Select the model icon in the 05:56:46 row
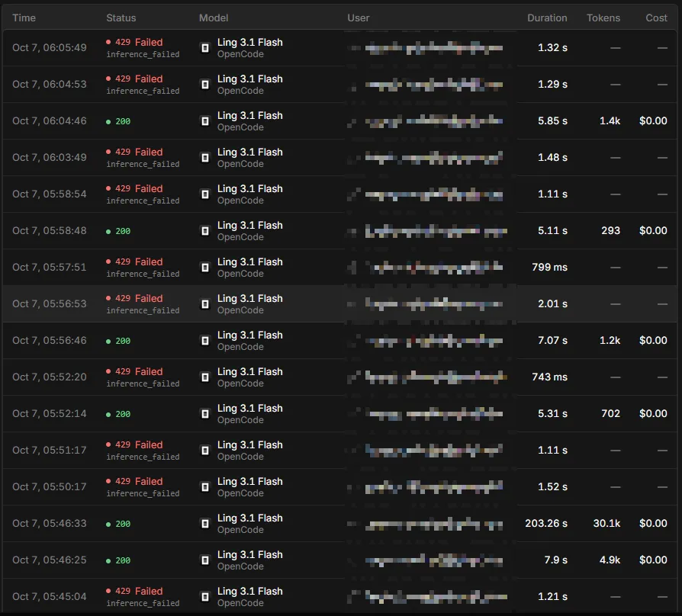The height and width of the screenshot is (616, 682). pyautogui.click(x=205, y=340)
